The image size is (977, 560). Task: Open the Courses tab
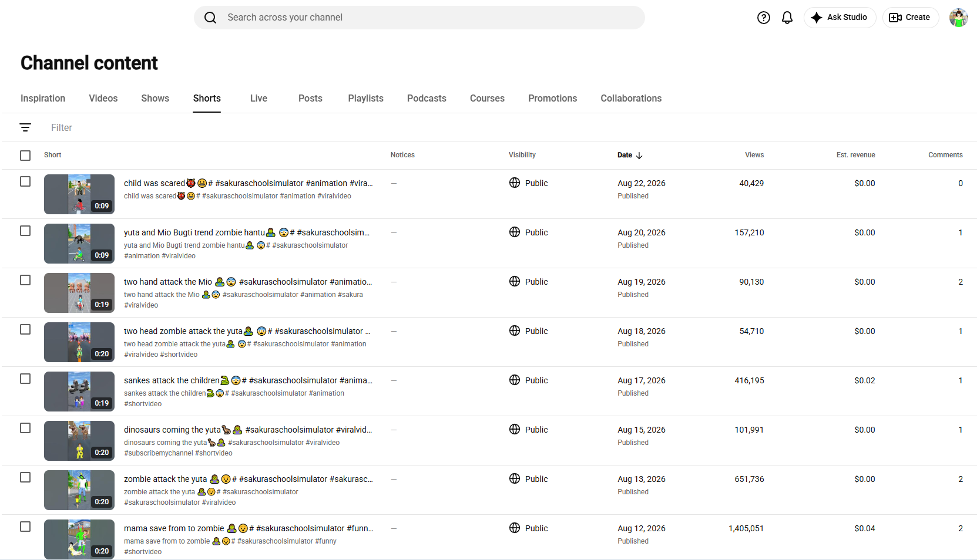[x=487, y=99]
